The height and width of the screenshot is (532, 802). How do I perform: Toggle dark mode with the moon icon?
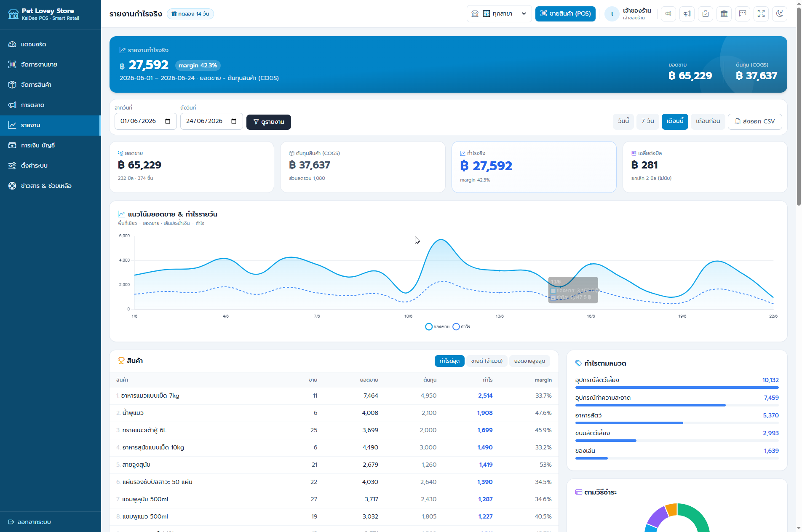coord(780,13)
